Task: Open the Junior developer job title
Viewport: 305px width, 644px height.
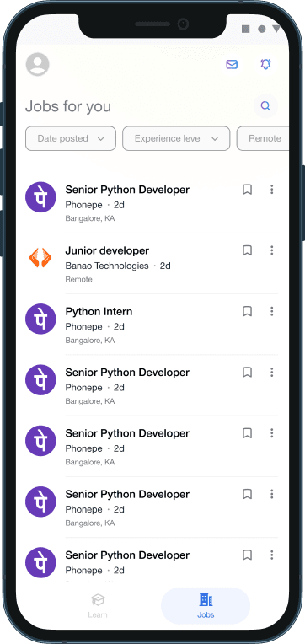Action: pos(107,250)
